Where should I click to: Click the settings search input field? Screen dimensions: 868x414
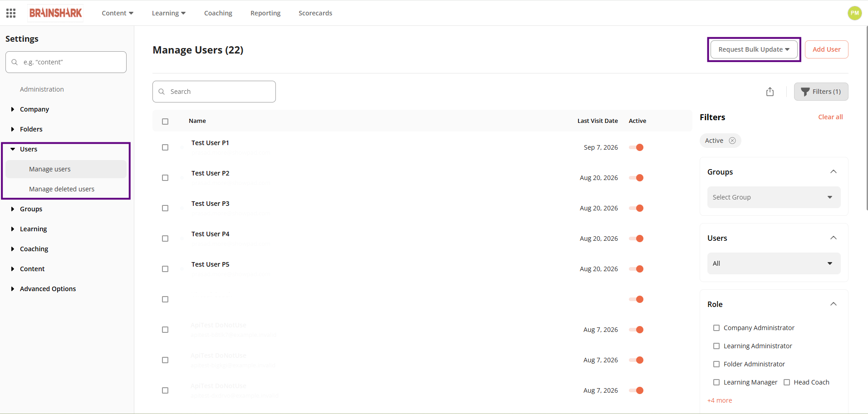coord(66,62)
